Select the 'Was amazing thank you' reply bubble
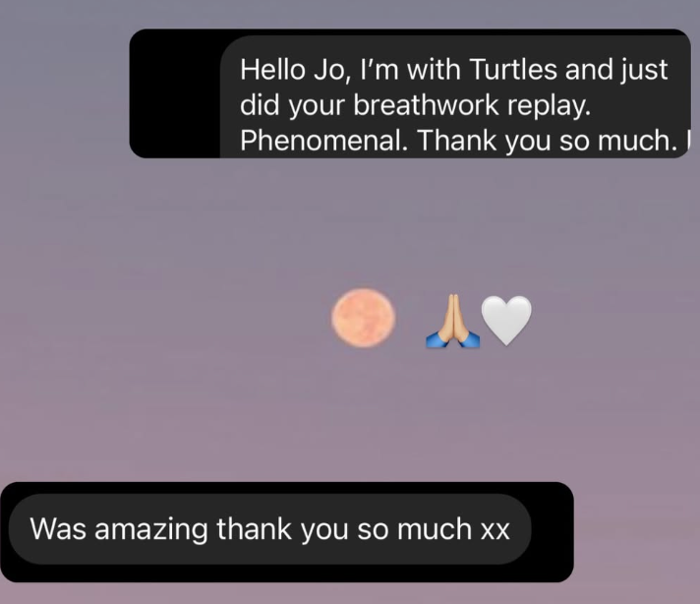The height and width of the screenshot is (604, 700). [x=269, y=529]
